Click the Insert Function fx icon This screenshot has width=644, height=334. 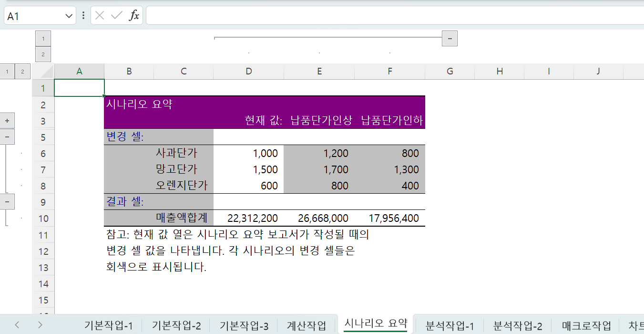(134, 16)
